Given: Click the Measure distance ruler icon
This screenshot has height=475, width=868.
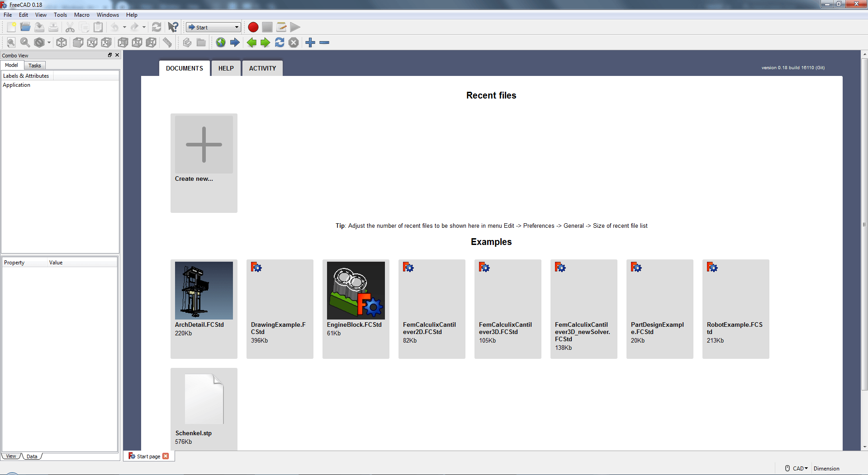Looking at the screenshot, I should pyautogui.click(x=167, y=42).
